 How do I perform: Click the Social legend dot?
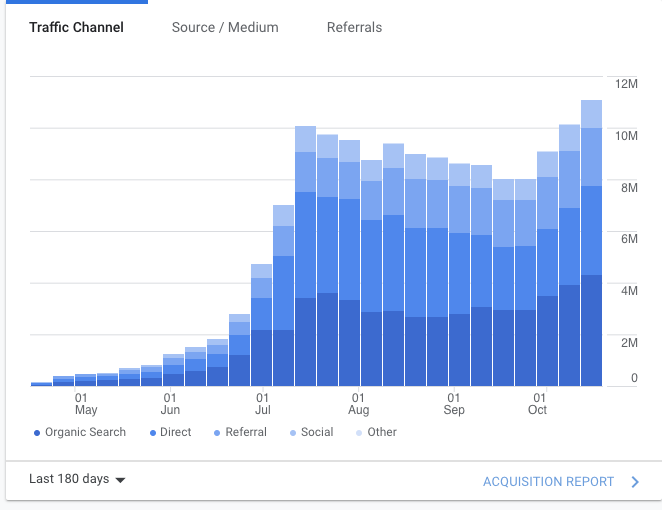tap(293, 433)
